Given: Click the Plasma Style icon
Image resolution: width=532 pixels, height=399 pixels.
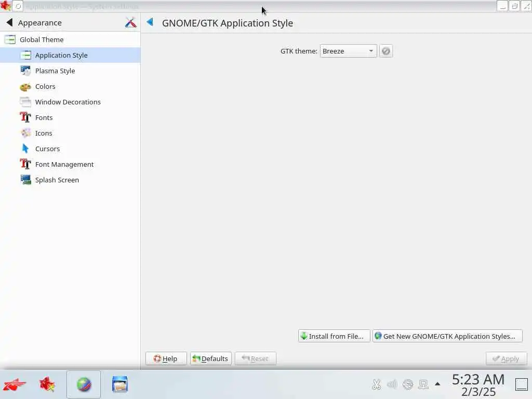Looking at the screenshot, I should pos(25,71).
